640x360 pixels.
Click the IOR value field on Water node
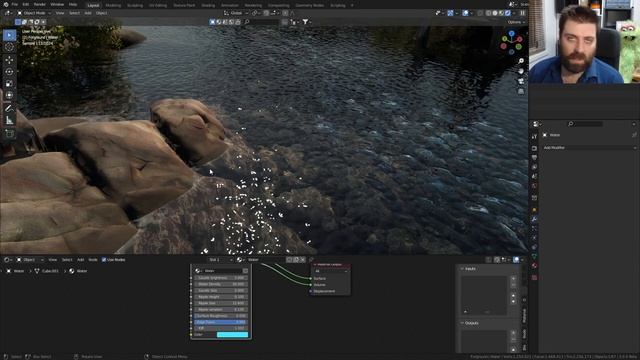click(221, 328)
